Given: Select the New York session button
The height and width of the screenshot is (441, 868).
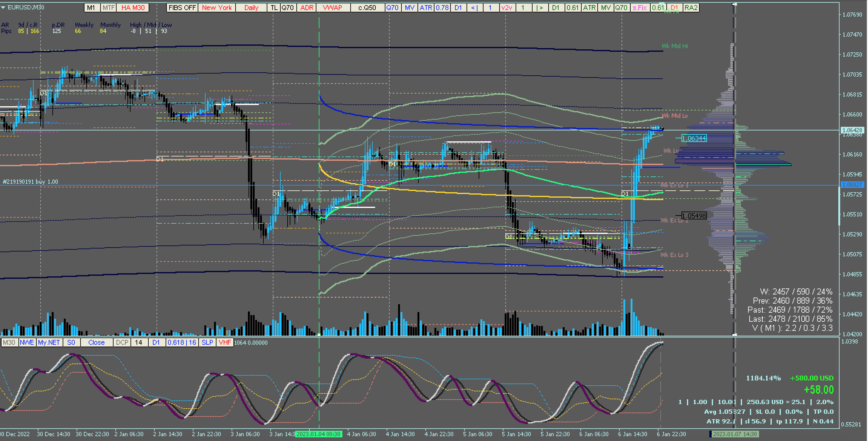Looking at the screenshot, I should click(x=217, y=7).
